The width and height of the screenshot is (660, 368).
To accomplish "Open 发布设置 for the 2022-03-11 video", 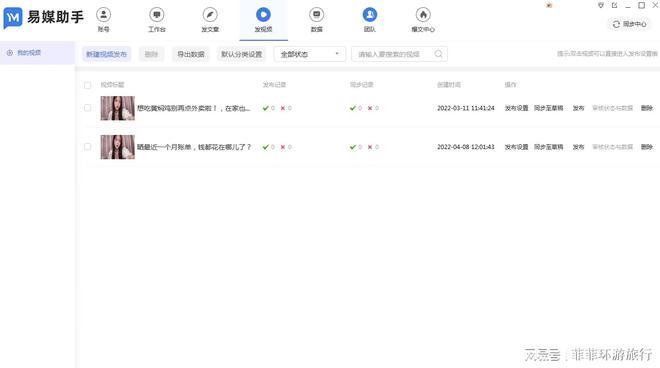I will tap(516, 108).
